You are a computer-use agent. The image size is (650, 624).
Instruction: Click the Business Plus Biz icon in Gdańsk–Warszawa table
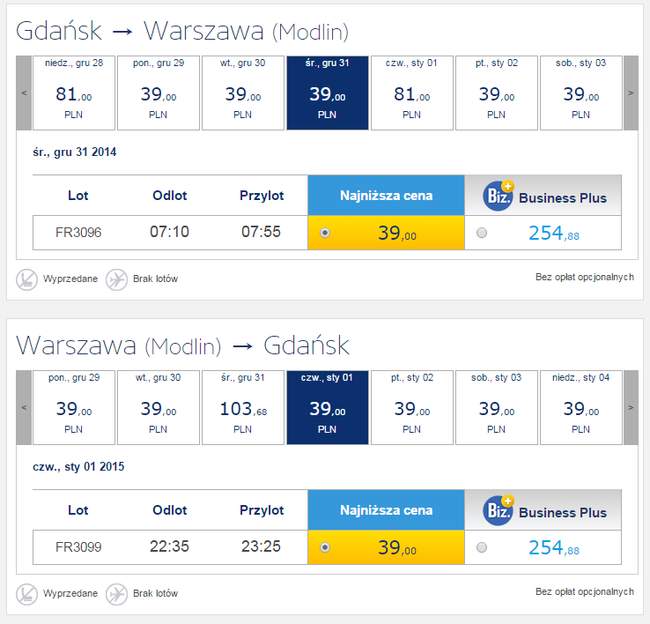[x=498, y=196]
